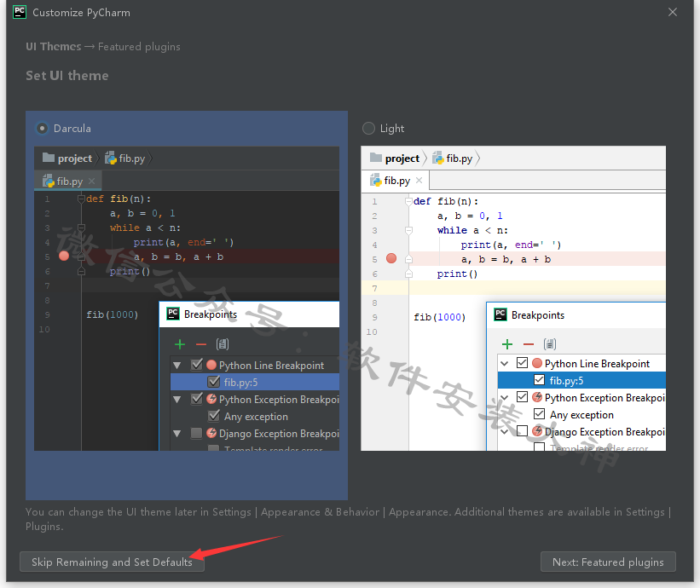The width and height of the screenshot is (700, 588).
Task: Click the red remove breakpoint minus in Darcula preview
Action: click(x=201, y=344)
